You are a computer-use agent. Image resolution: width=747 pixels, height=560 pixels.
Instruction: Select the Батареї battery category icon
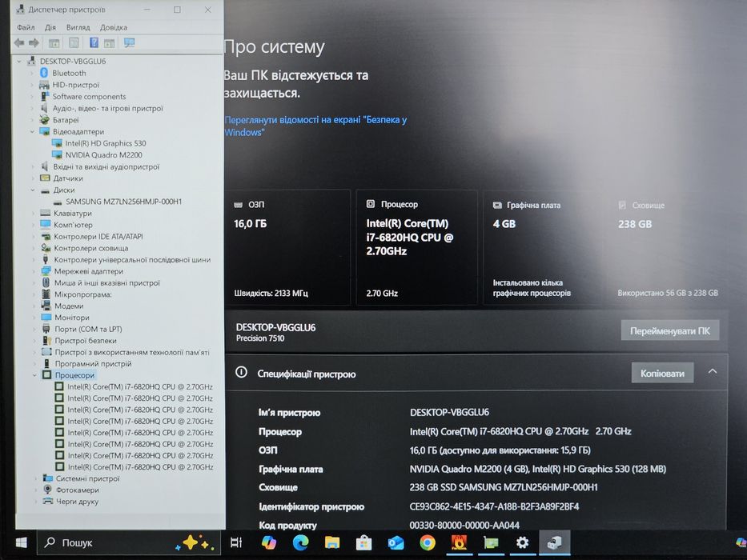coord(44,119)
